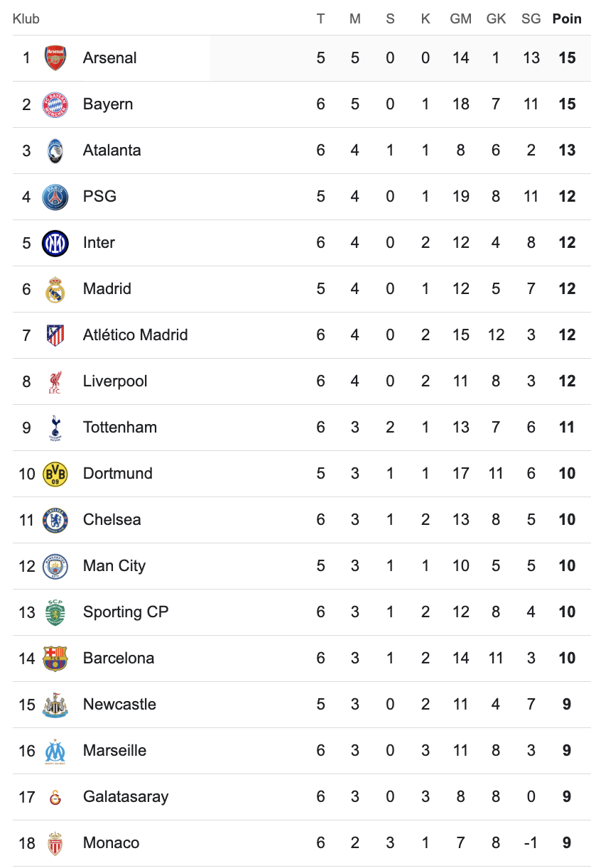The height and width of the screenshot is (868, 591).
Task: Click the Atlético Madrid team name
Action: coord(135,335)
